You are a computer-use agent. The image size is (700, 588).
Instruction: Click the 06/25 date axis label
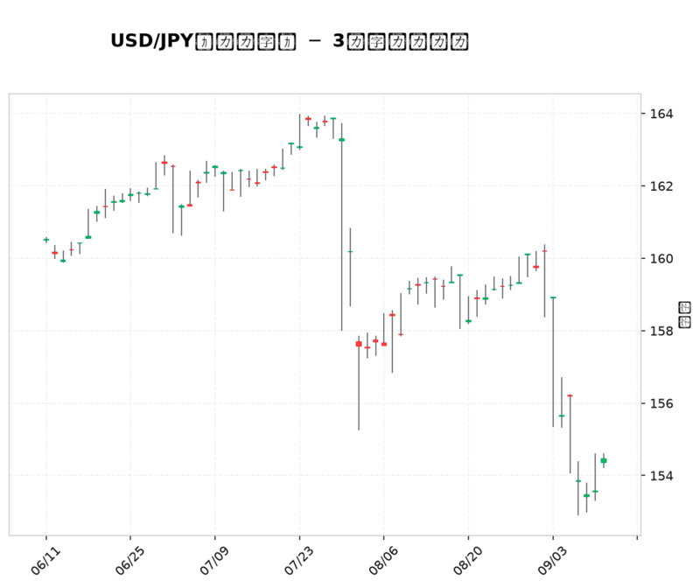coord(129,560)
